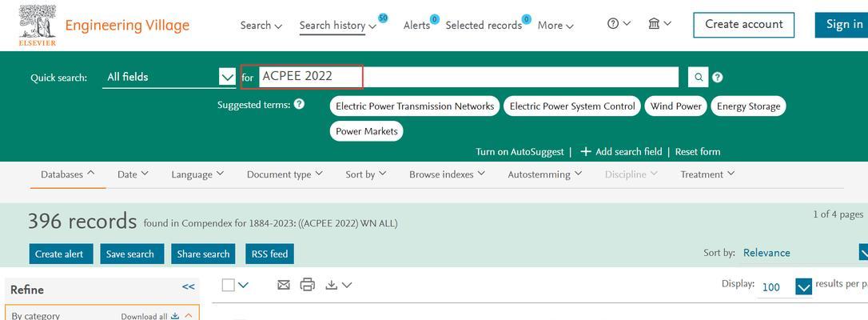Expand the Date filter
The width and height of the screenshot is (868, 320).
(x=133, y=174)
